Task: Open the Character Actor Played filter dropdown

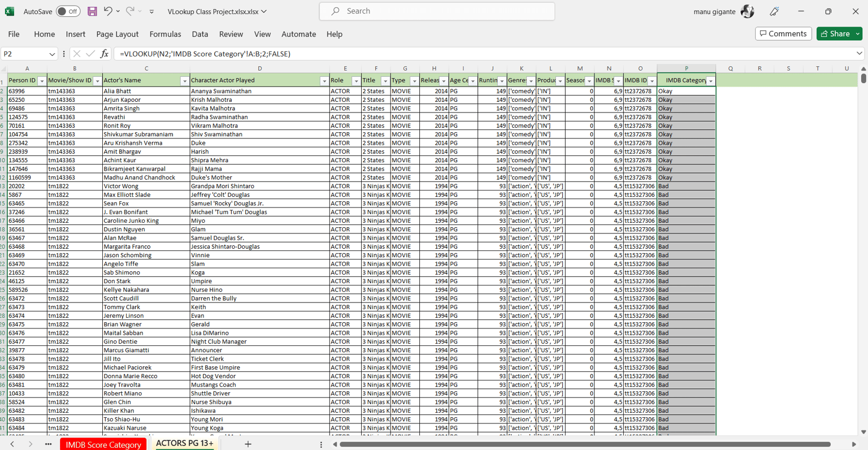Action: (324, 81)
